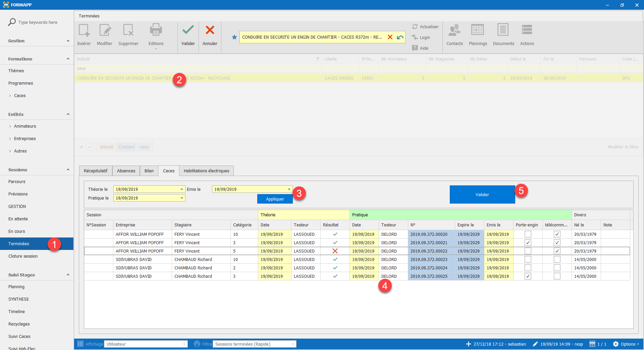Open Cloture session in sidebar
The image size is (644, 350).
tap(23, 256)
